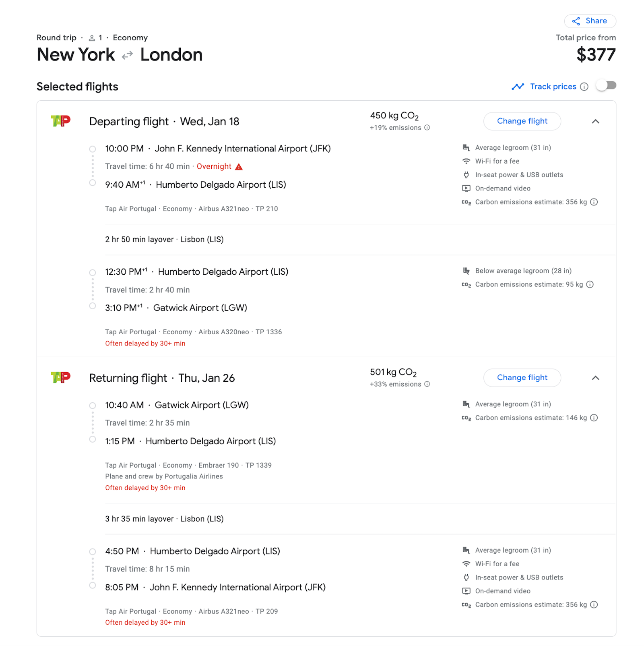Image resolution: width=644 pixels, height=646 pixels.
Task: Click Change flight for returning flight
Action: [522, 378]
